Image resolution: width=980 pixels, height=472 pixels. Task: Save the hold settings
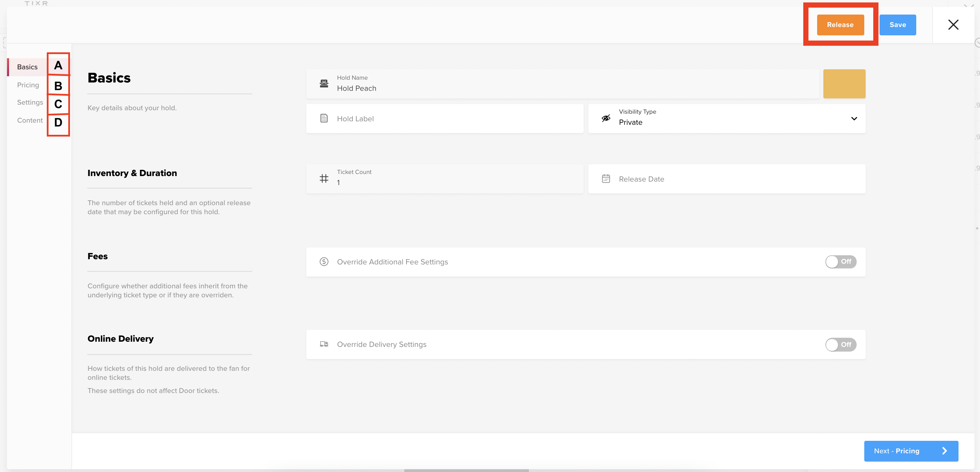pyautogui.click(x=898, y=25)
